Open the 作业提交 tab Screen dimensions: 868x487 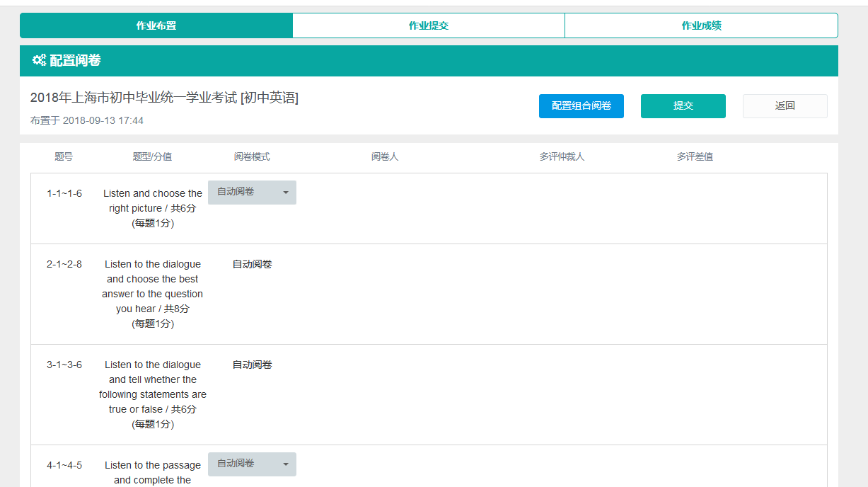pyautogui.click(x=429, y=25)
